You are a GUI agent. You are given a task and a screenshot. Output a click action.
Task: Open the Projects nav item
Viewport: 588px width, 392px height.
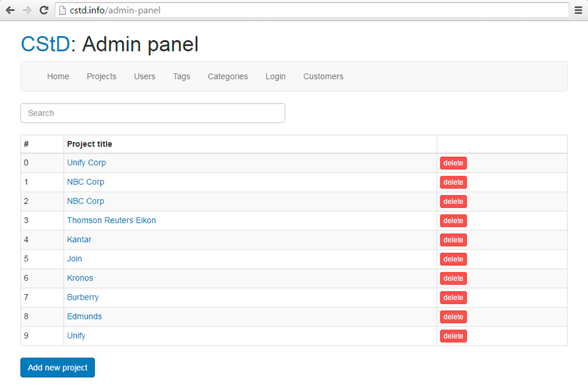[x=102, y=77]
